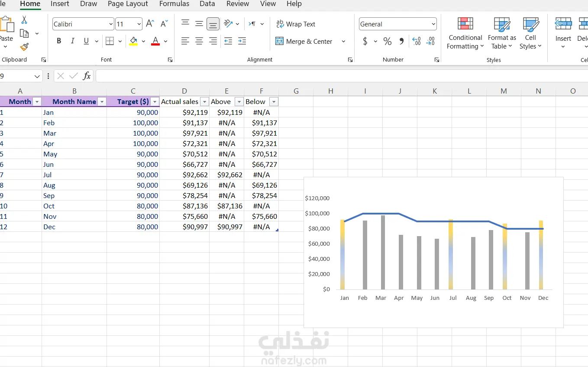
Task: Toggle Wrap Text
Action: pos(296,24)
